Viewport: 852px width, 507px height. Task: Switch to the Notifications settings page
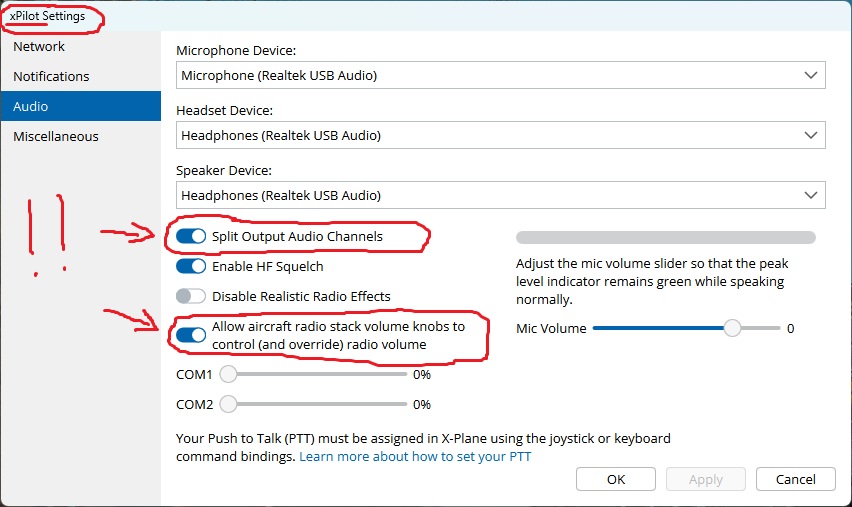(51, 77)
